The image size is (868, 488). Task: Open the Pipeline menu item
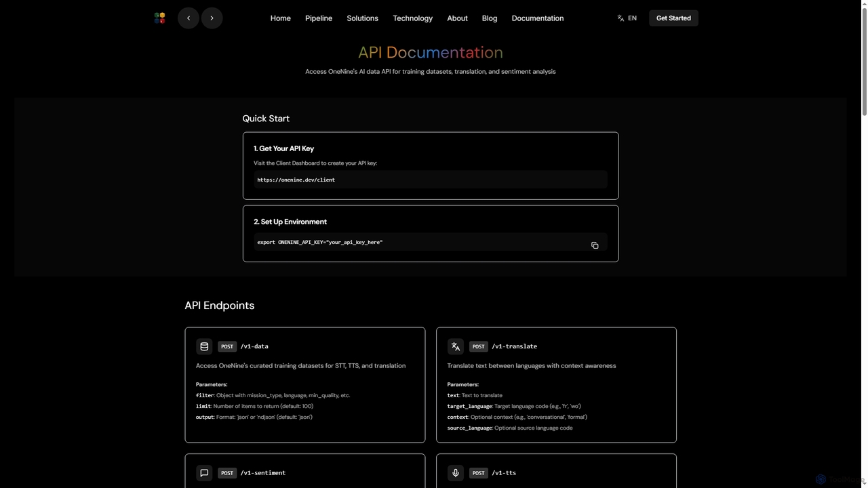319,18
